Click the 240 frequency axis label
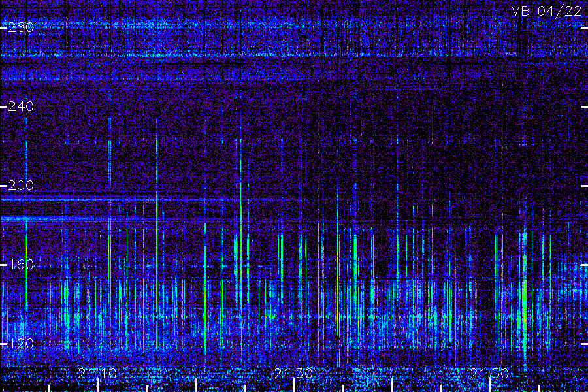The width and height of the screenshot is (588, 392). pyautogui.click(x=21, y=106)
